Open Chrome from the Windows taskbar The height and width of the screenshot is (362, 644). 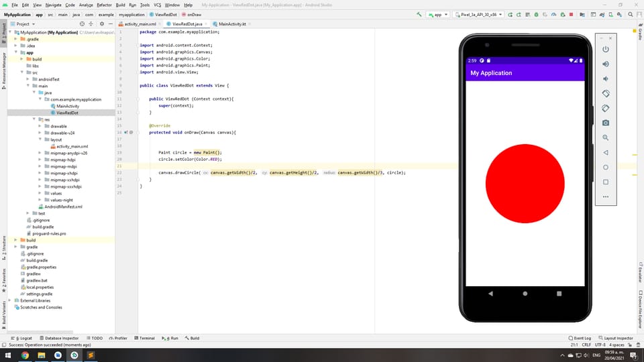(25, 355)
